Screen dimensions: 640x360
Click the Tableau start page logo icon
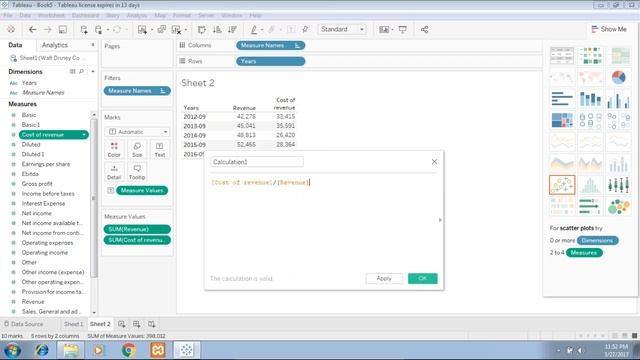tap(11, 29)
